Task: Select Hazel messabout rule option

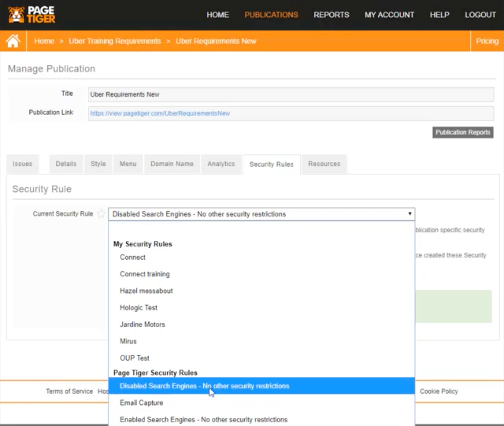Action: pos(261,291)
